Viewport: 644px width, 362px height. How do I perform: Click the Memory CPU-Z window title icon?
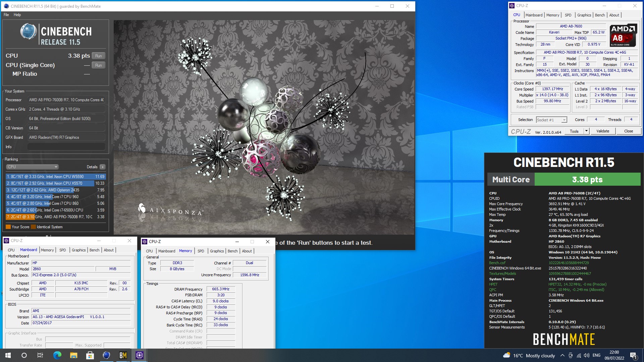145,241
